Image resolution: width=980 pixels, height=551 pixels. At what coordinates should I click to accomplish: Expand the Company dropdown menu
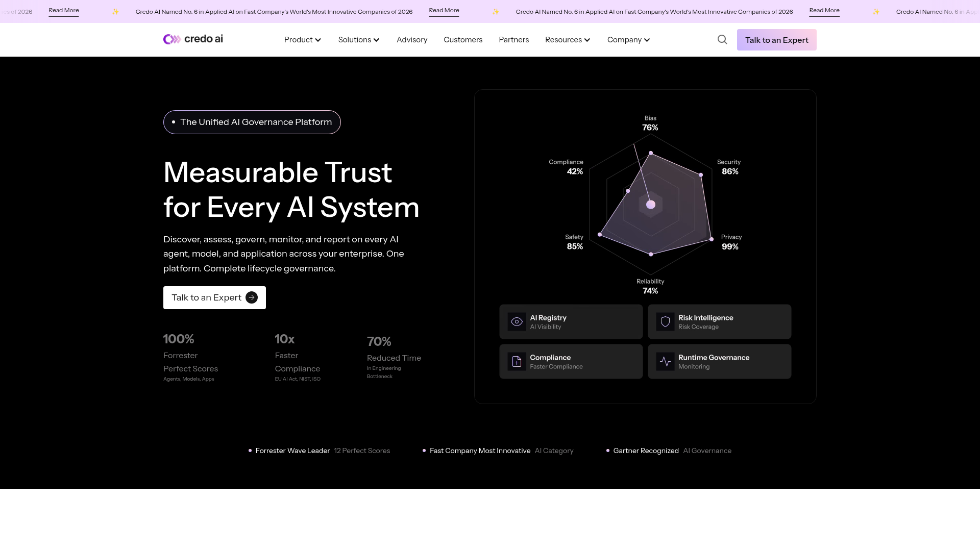click(628, 40)
